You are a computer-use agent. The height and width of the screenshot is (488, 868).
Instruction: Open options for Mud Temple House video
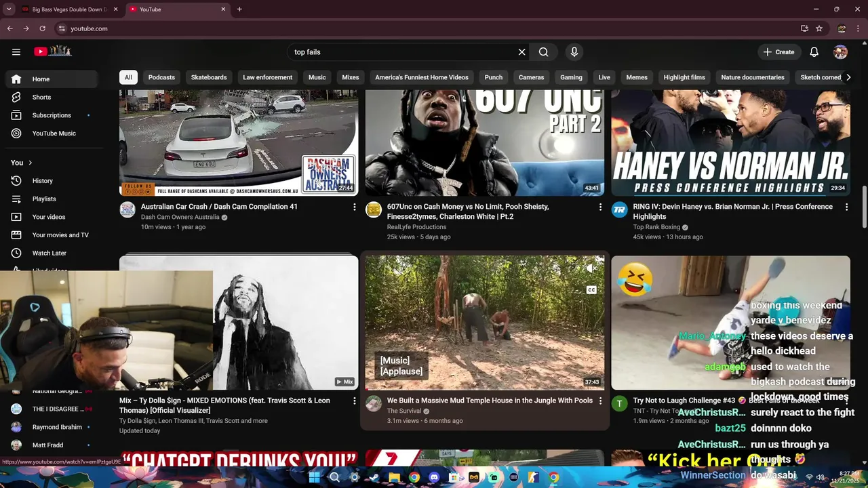600,401
